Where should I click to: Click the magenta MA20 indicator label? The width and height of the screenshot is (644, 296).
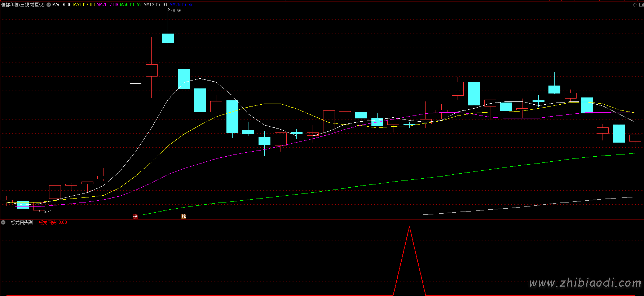coord(107,5)
